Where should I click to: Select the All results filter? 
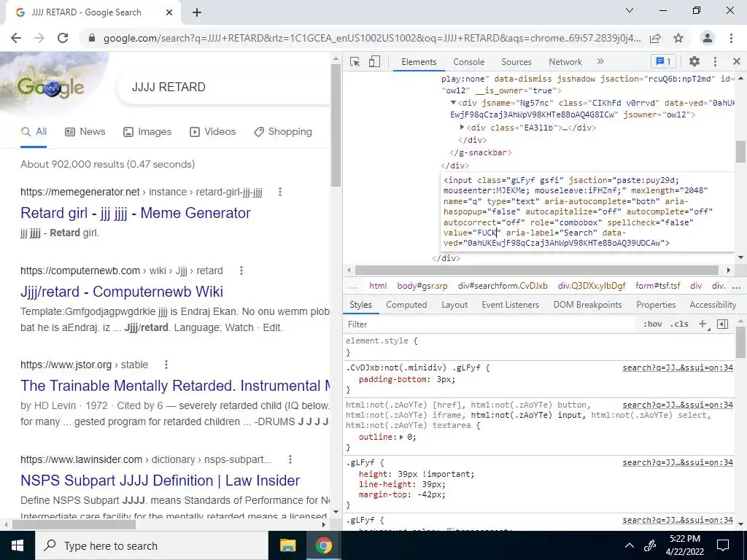click(34, 132)
